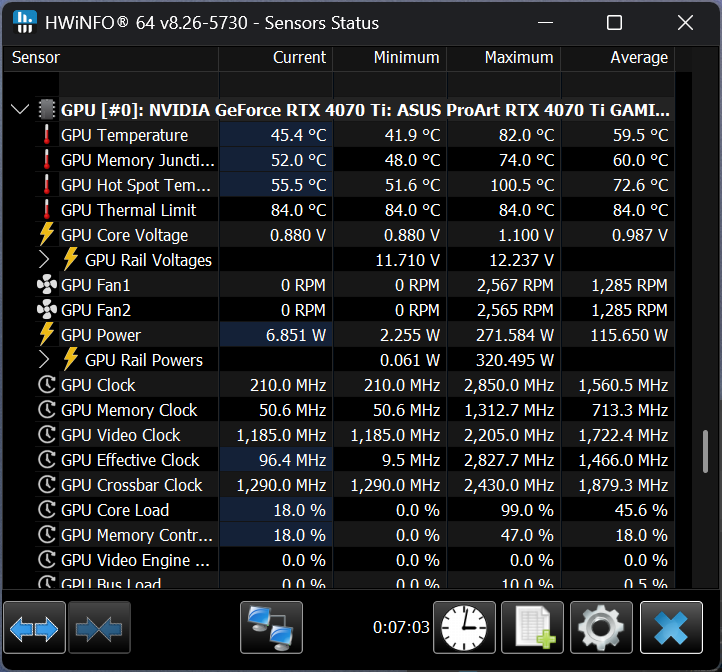
Task: Select the GPU Temperature row label
Action: (x=124, y=135)
